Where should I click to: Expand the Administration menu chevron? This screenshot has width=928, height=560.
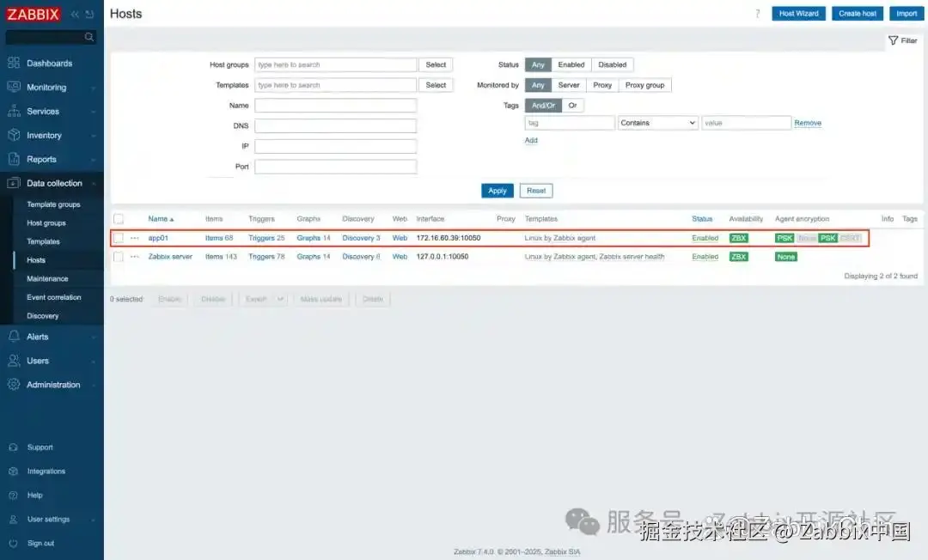click(94, 385)
